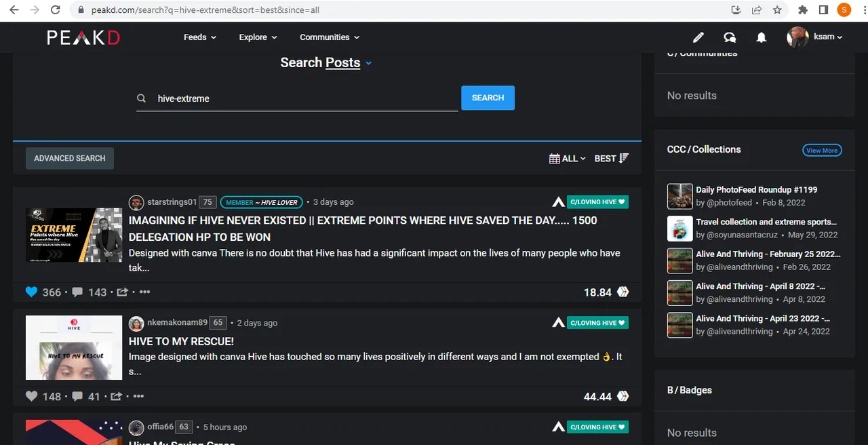868x445 pixels.
Task: Change the BEST sort order
Action: 612,159
